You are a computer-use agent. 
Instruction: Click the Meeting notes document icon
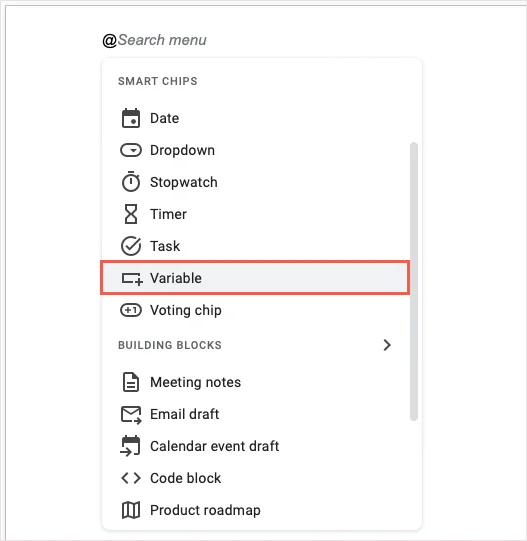(x=131, y=382)
